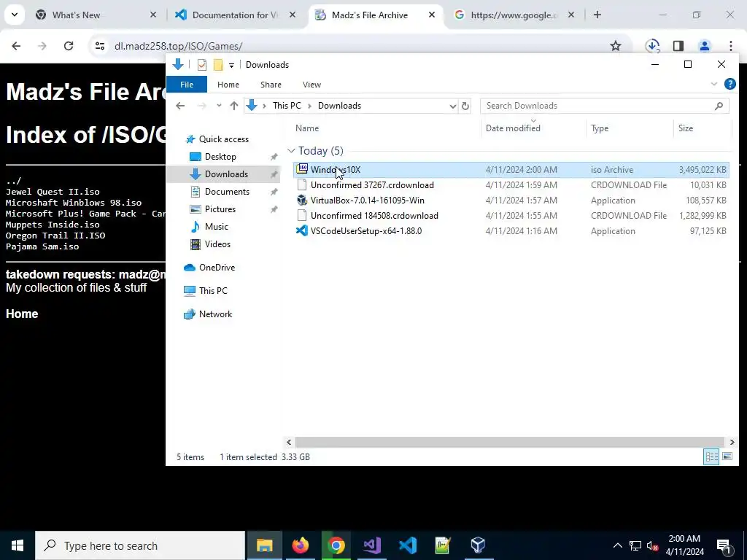747x560 pixels.
Task: Open VirtualBox from the taskbar
Action: (x=479, y=545)
